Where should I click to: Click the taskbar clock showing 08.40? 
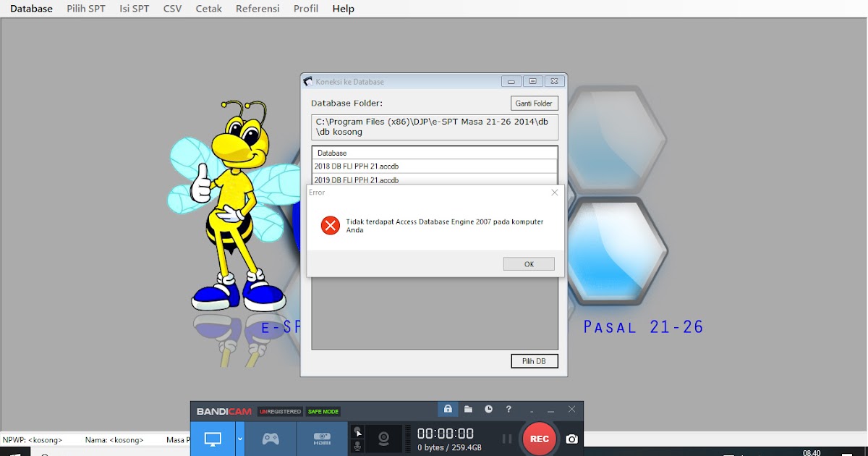(x=812, y=452)
